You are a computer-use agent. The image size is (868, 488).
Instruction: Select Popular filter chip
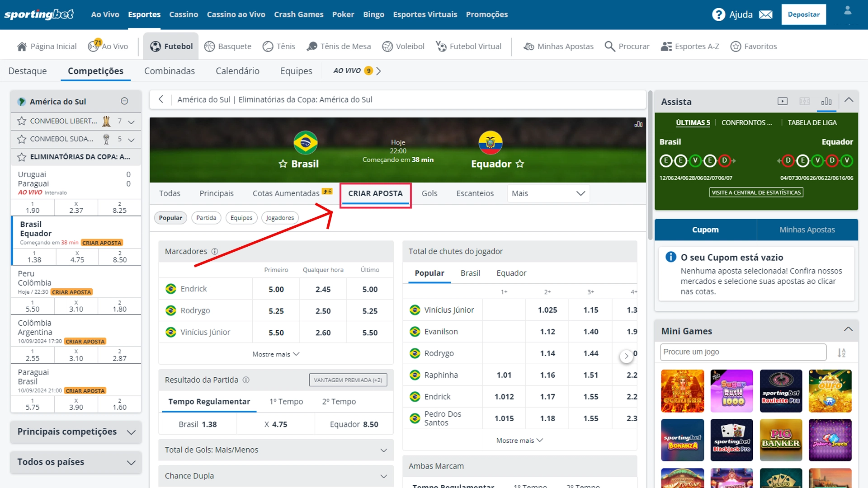point(170,218)
